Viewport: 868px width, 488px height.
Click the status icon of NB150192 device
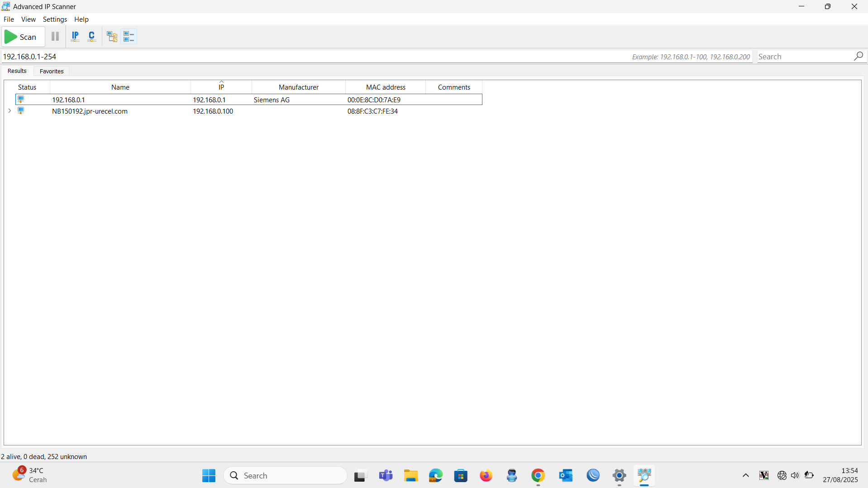[21, 111]
